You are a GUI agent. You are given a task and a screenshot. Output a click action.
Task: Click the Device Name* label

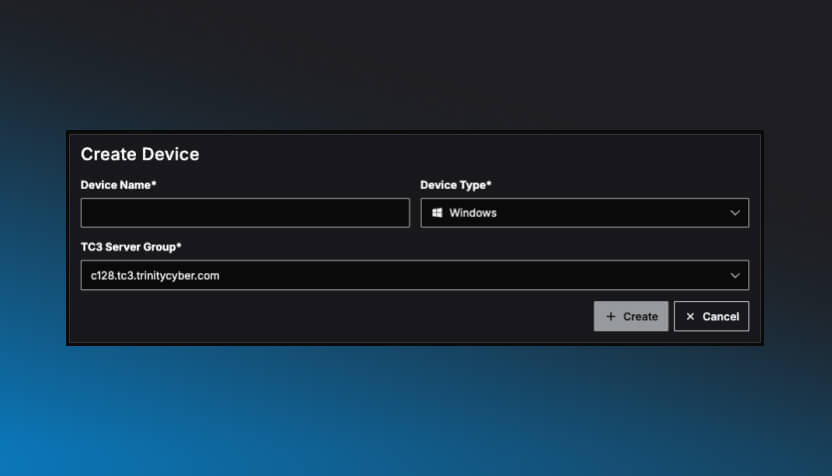(118, 185)
